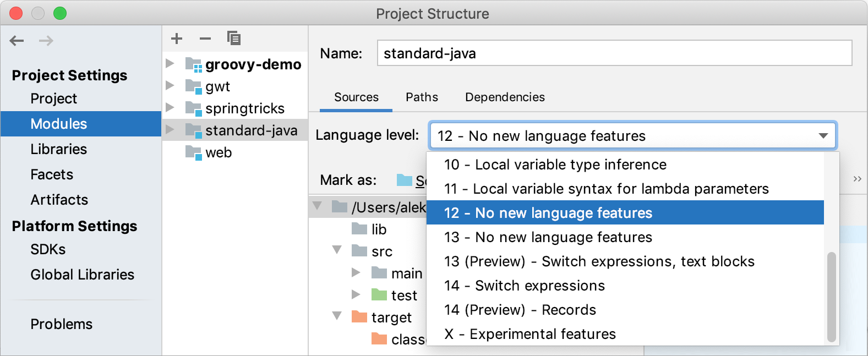The image size is (868, 356).
Task: Click the lib folder icon
Action: pyautogui.click(x=359, y=228)
